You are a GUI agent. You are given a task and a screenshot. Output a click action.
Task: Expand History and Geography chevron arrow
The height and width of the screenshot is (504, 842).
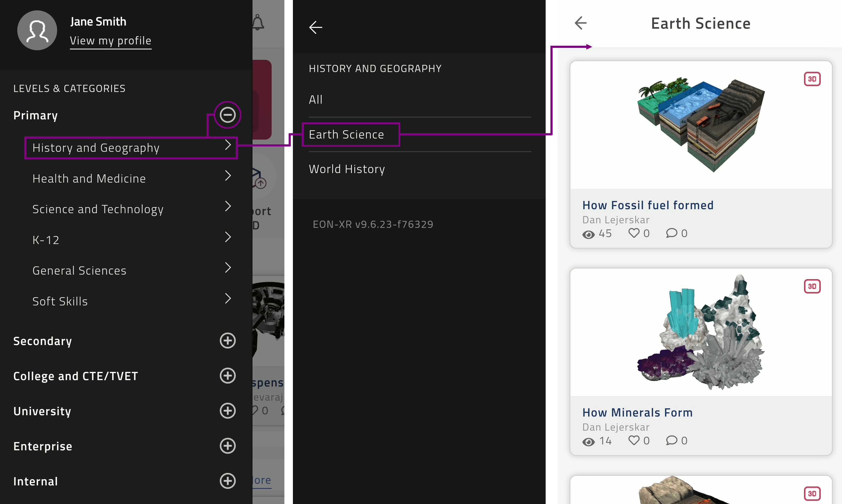[x=228, y=145]
